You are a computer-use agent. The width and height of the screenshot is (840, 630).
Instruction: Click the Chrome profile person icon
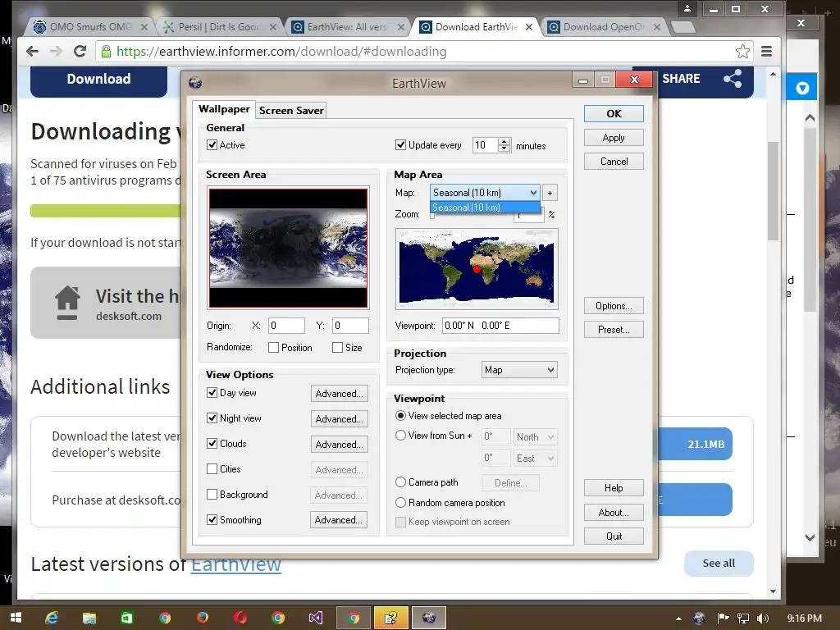tap(687, 8)
